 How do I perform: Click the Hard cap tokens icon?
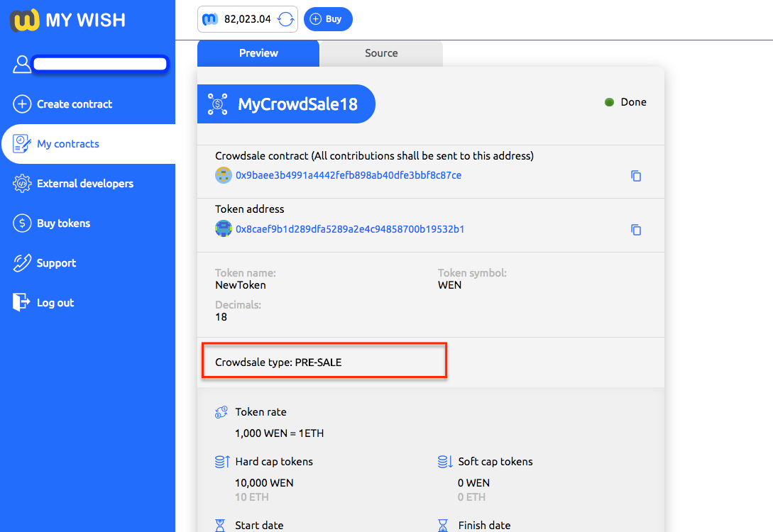pos(222,462)
